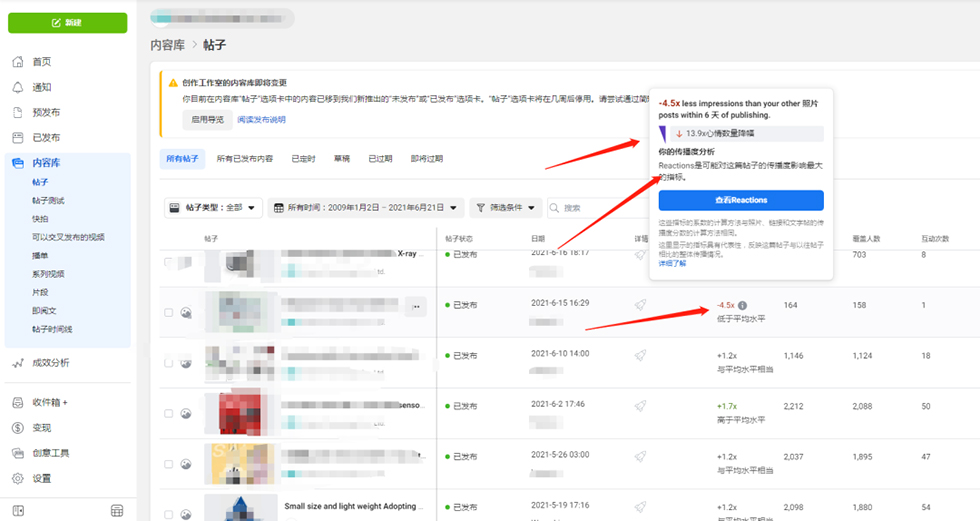This screenshot has width=980, height=521.
Task: Switch to the 所有已发布内容 tab
Action: coord(245,159)
